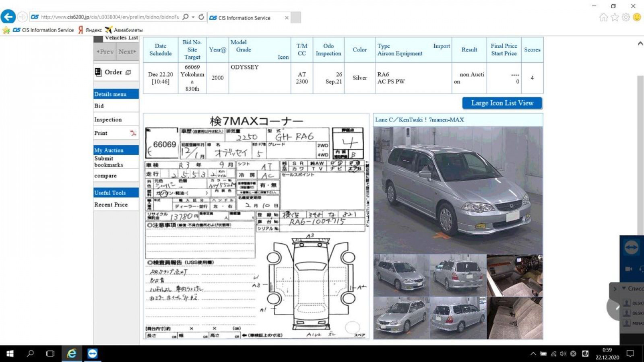Open the front-left view thumbnail in the middle row

pyautogui.click(x=401, y=275)
